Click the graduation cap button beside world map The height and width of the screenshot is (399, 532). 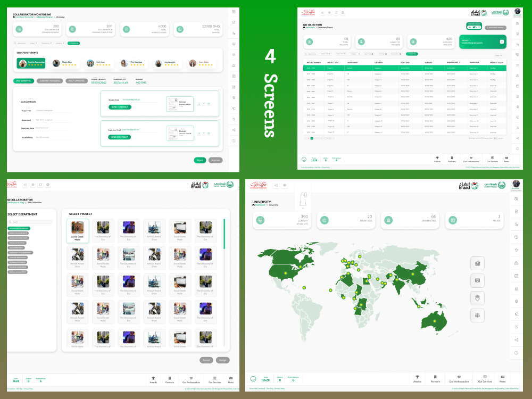[x=477, y=298]
